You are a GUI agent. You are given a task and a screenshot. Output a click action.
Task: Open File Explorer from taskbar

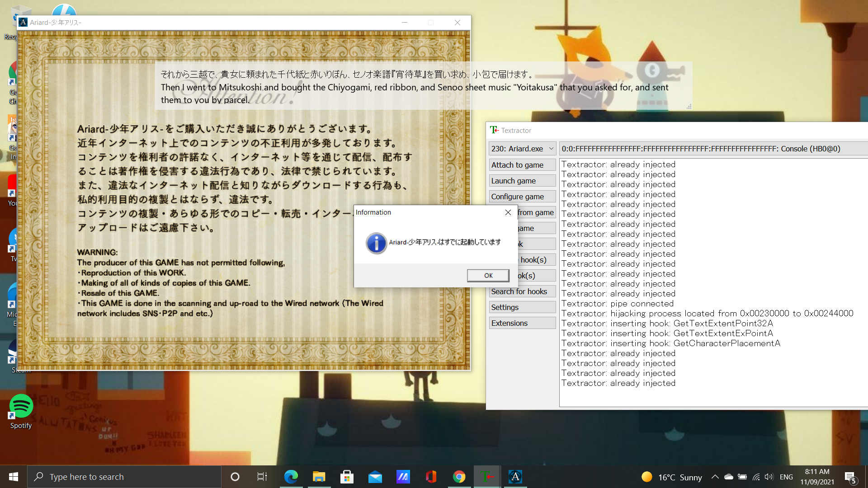point(319,477)
